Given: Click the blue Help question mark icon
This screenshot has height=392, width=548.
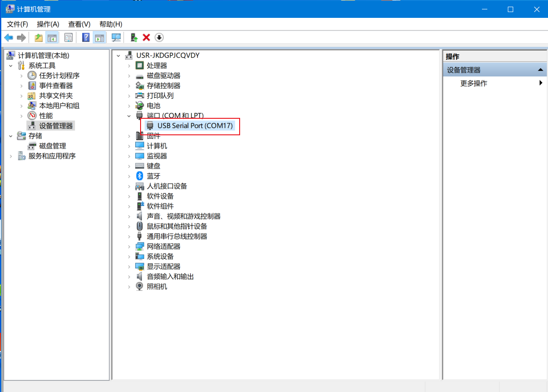Looking at the screenshot, I should (86, 38).
